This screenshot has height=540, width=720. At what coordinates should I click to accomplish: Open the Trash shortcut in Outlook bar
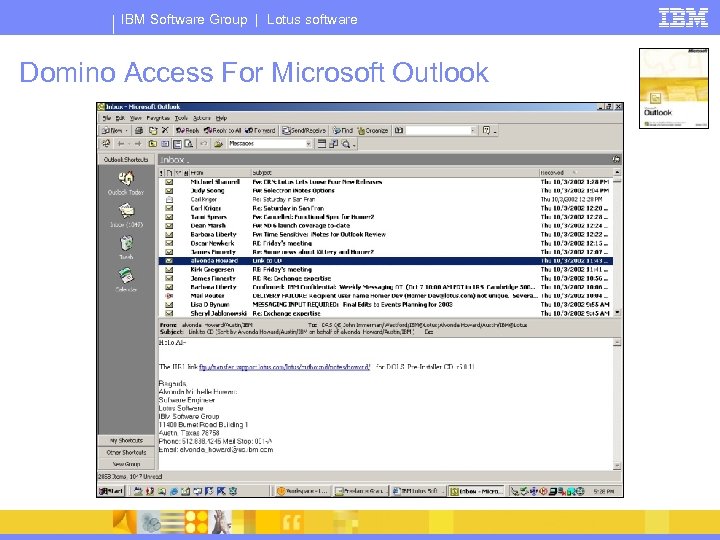[x=126, y=247]
